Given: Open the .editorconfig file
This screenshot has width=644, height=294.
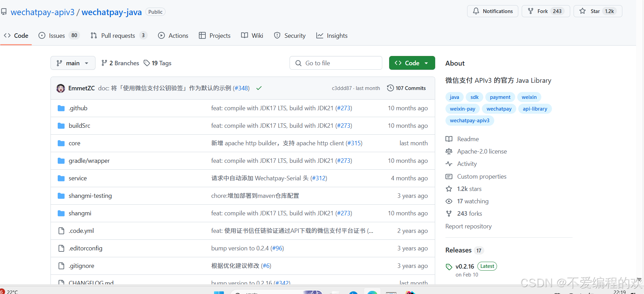Looking at the screenshot, I should [x=86, y=248].
